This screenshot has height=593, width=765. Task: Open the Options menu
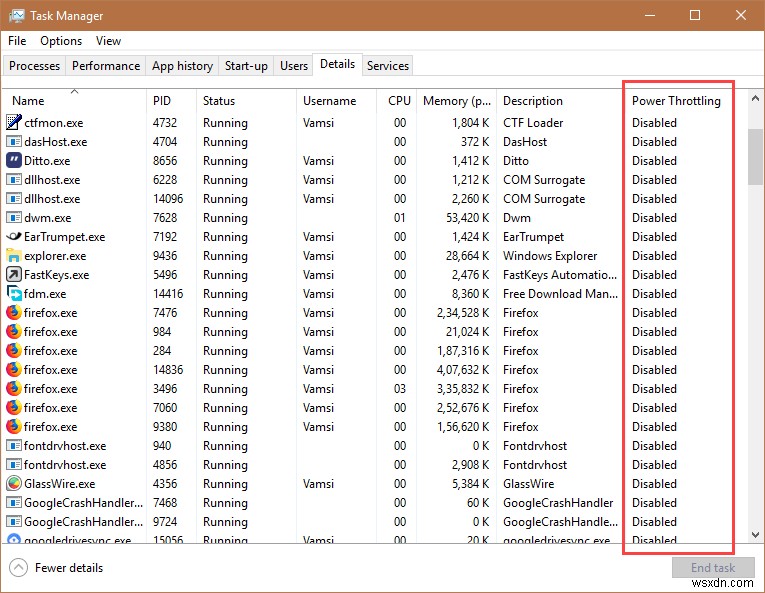point(61,41)
